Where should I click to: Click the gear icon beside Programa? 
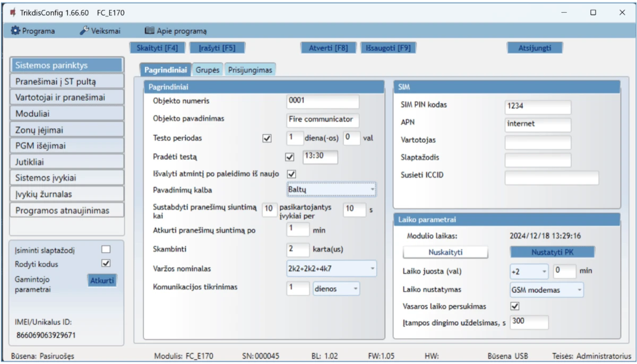pyautogui.click(x=15, y=31)
